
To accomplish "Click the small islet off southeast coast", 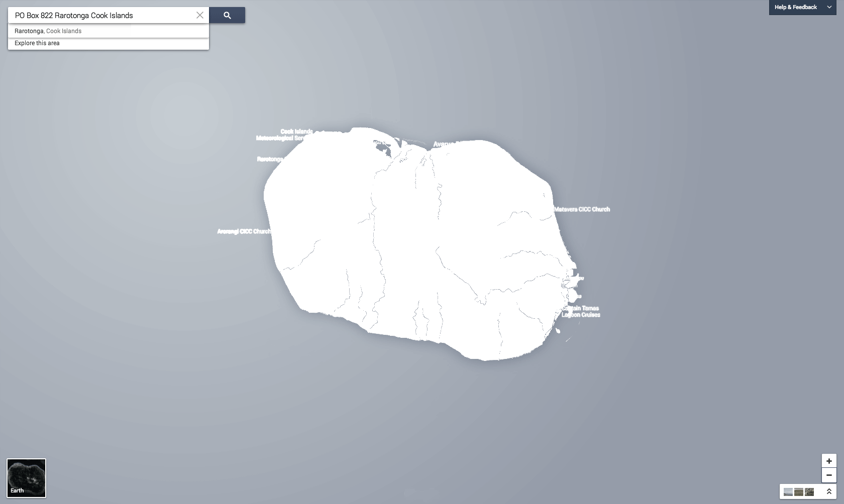I will pos(558,331).
